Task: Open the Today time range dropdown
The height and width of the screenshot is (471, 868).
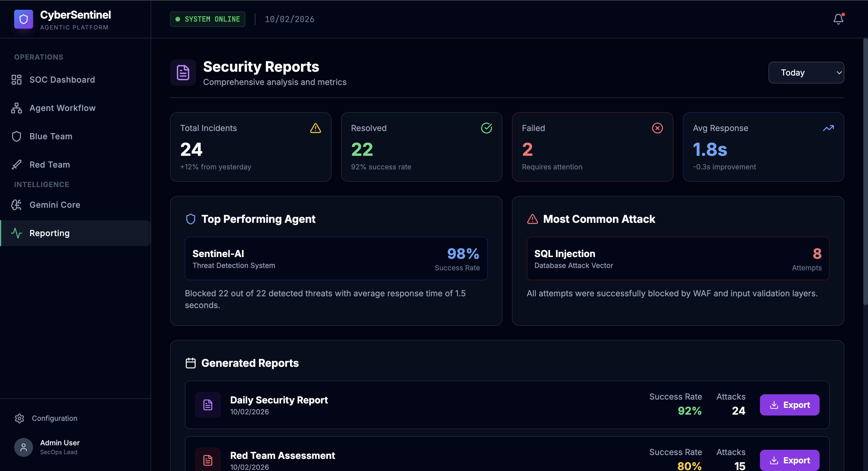Action: 806,72
